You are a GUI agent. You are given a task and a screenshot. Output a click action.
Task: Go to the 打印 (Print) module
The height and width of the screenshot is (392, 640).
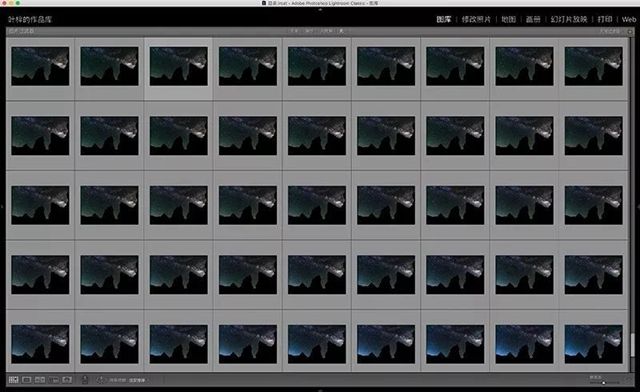[605, 19]
